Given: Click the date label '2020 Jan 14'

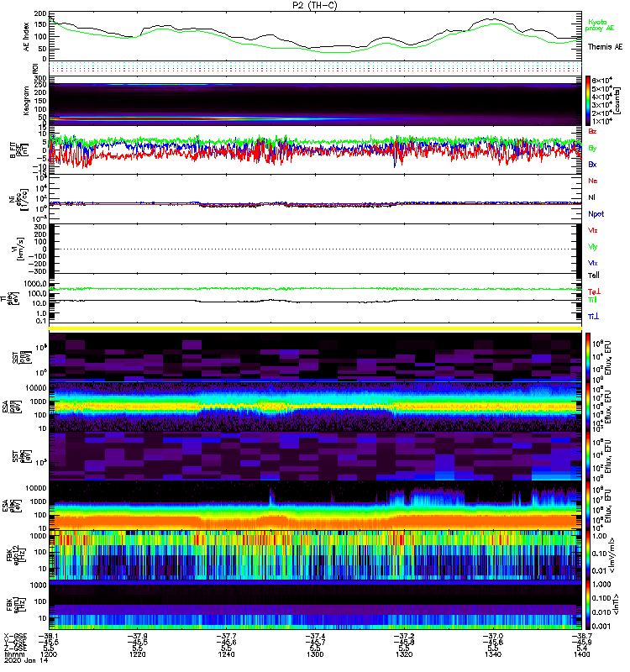Looking at the screenshot, I should point(26,660).
